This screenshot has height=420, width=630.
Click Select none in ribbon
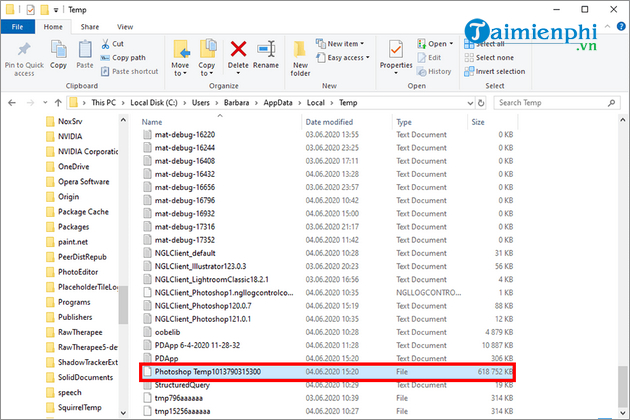[489, 57]
